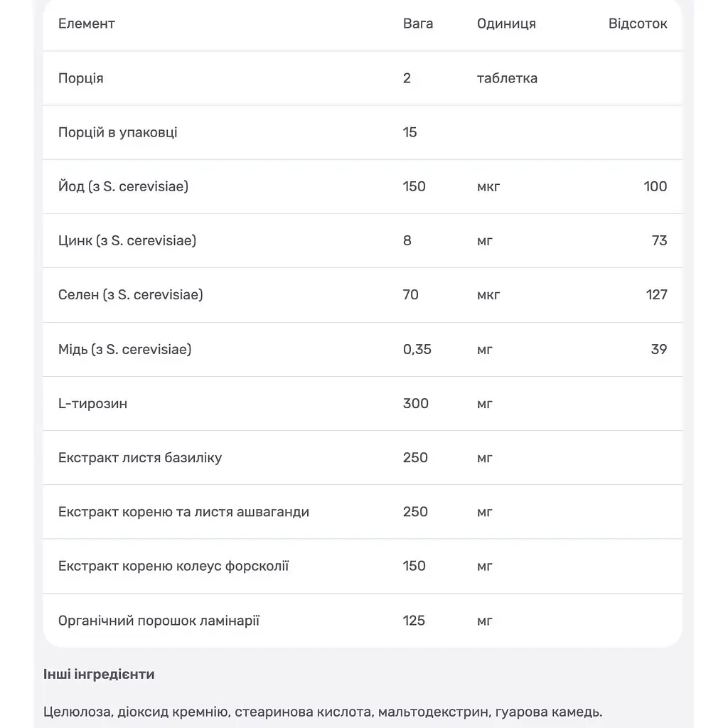
Task: Select the Порцій в упаковці row
Action: (x=363, y=132)
